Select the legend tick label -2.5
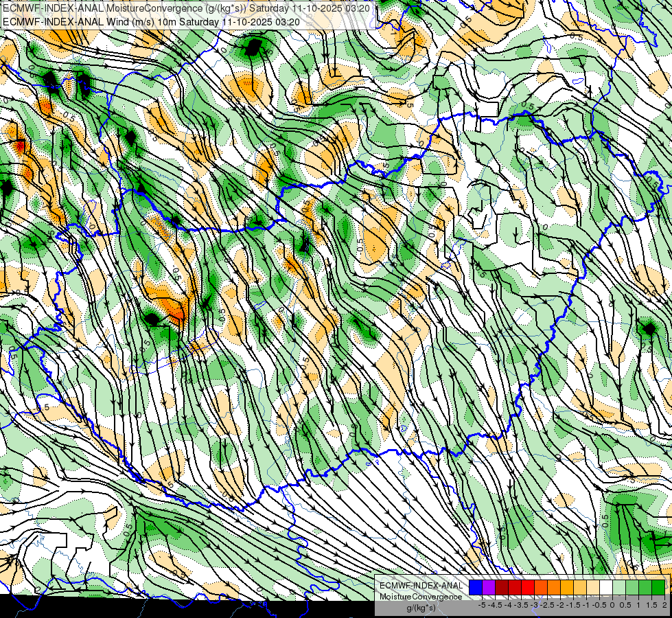Viewport: 672px width, 618px height. pos(547,605)
